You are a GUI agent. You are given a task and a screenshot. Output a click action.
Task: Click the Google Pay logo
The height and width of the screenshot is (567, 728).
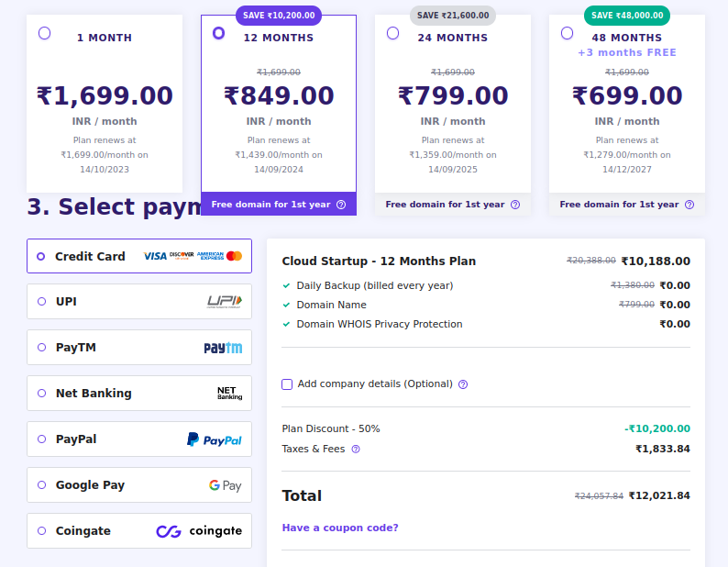(225, 485)
